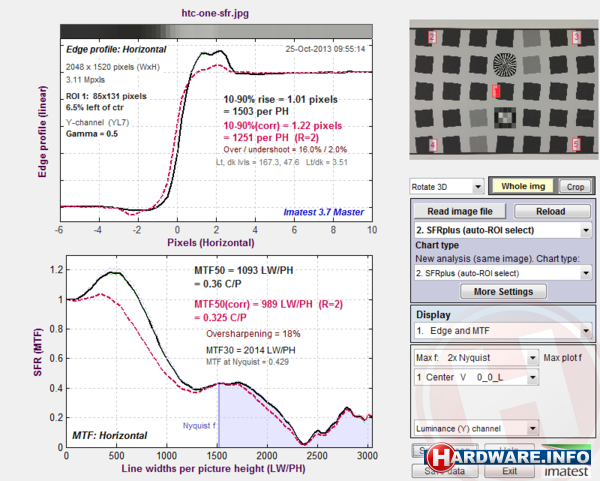This screenshot has height=481, width=600.
Task: Open the Max f 2x Nyquist dropdown
Action: click(x=476, y=358)
